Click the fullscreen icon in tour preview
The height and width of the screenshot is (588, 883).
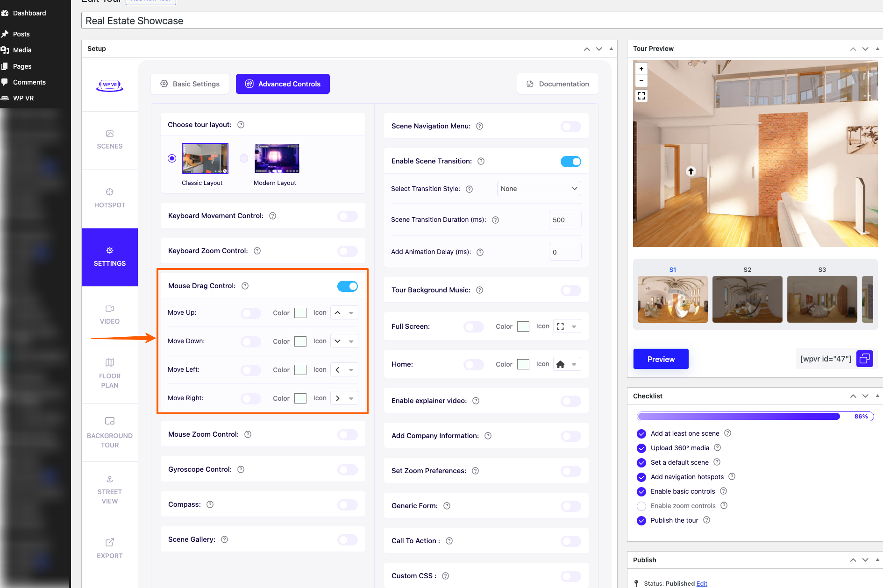pyautogui.click(x=641, y=96)
